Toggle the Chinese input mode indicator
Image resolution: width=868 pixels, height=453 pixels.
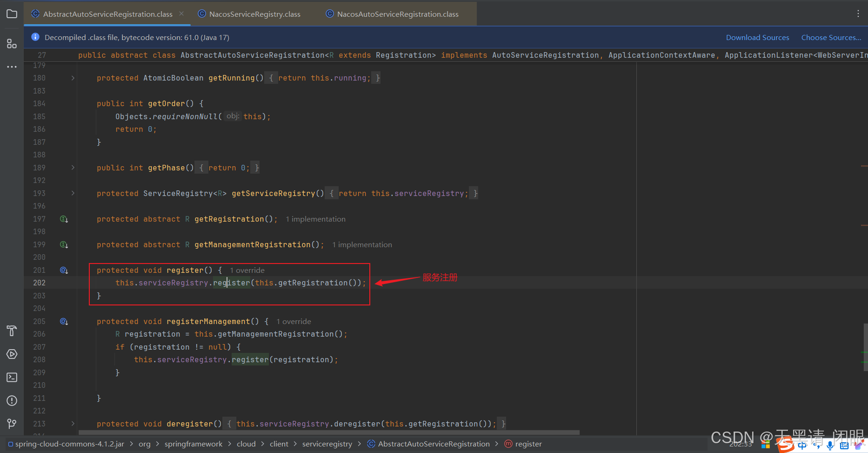[x=802, y=446]
